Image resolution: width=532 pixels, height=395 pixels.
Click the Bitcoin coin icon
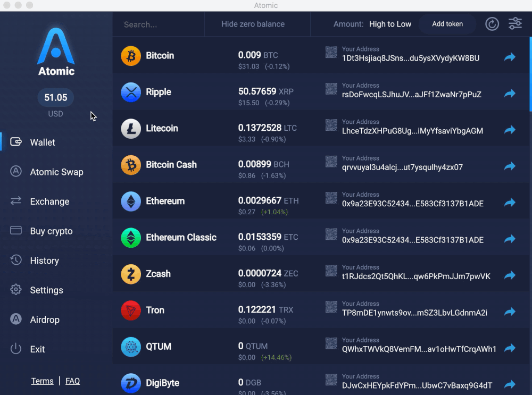click(x=131, y=56)
